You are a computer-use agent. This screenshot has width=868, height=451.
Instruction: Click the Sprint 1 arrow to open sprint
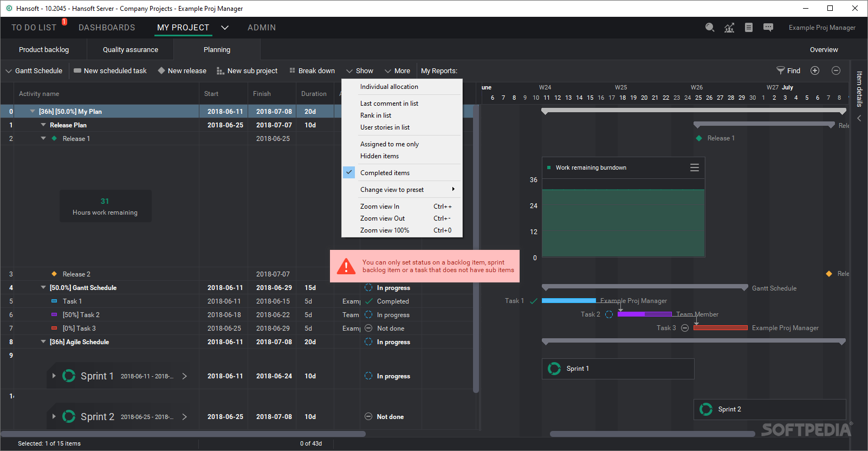pyautogui.click(x=185, y=376)
